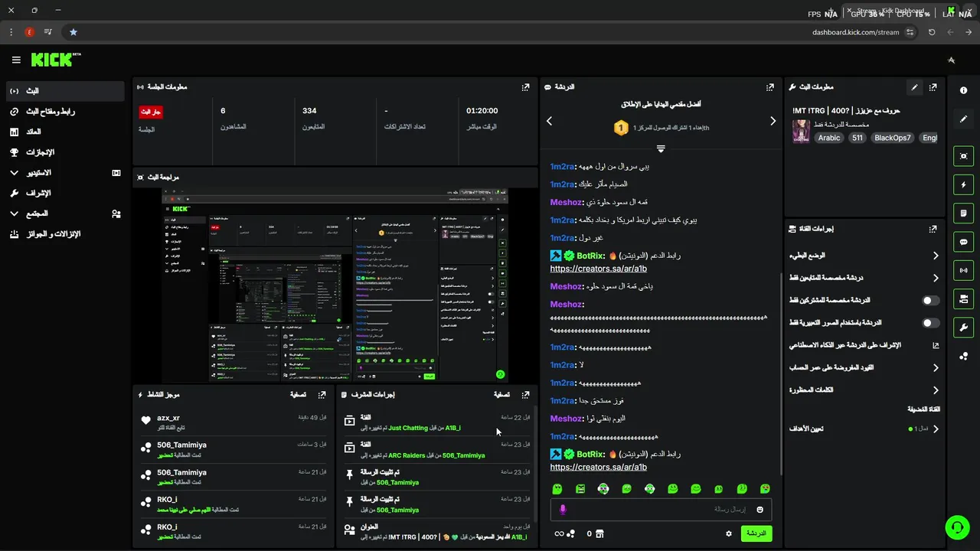Open the first creators.sa/ar/a1b link
980x551 pixels.
[x=598, y=269]
